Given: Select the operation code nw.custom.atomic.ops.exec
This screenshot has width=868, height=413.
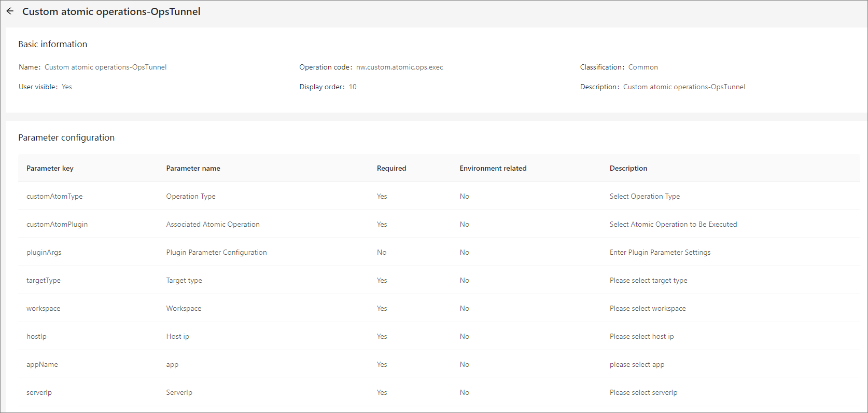Looking at the screenshot, I should 399,67.
